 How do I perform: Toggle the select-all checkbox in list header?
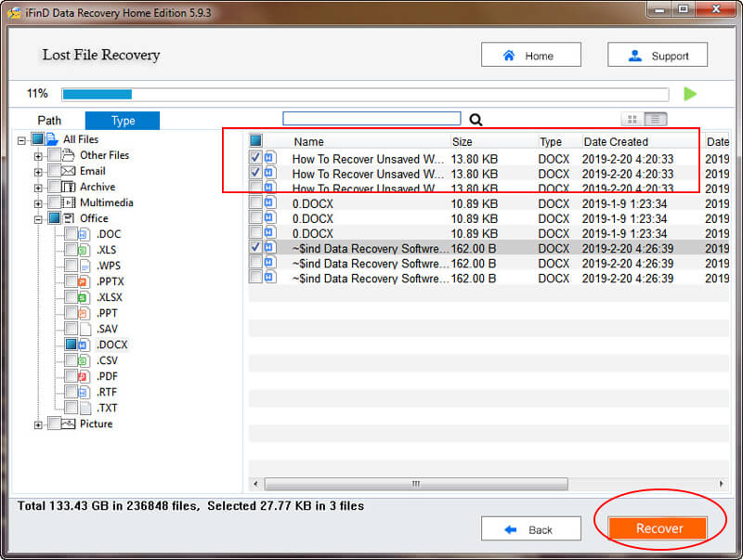(256, 140)
